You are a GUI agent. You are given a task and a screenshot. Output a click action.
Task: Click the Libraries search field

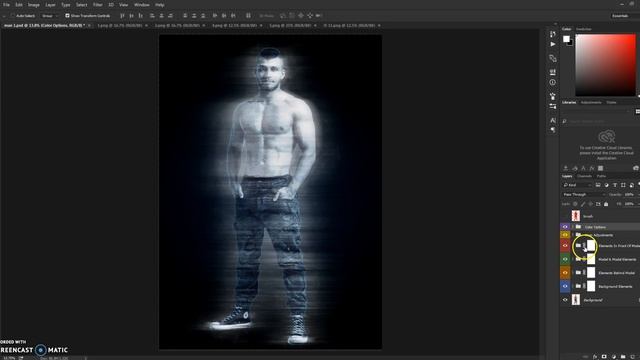[601, 121]
